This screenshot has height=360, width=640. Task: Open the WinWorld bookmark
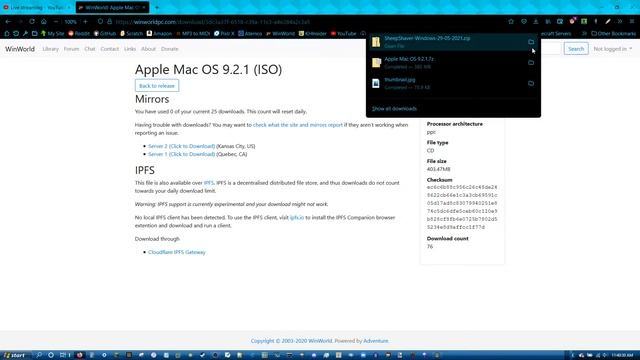(280, 33)
